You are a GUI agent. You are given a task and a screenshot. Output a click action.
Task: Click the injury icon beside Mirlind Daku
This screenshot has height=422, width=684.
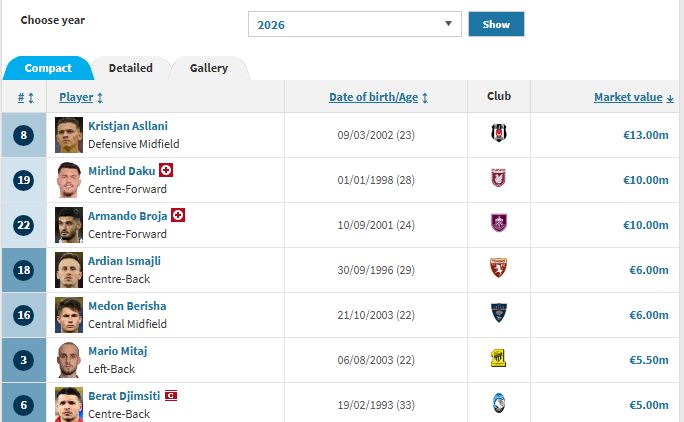[166, 170]
